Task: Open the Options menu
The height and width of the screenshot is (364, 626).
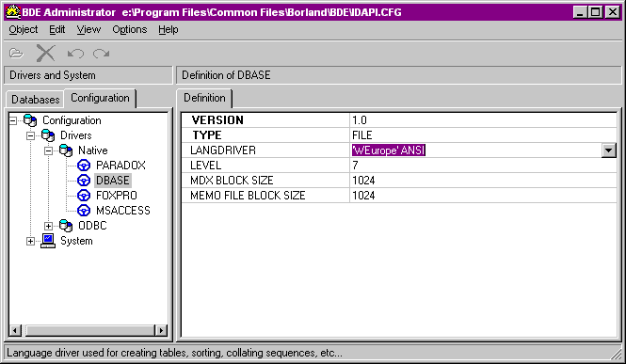Action: pos(129,29)
